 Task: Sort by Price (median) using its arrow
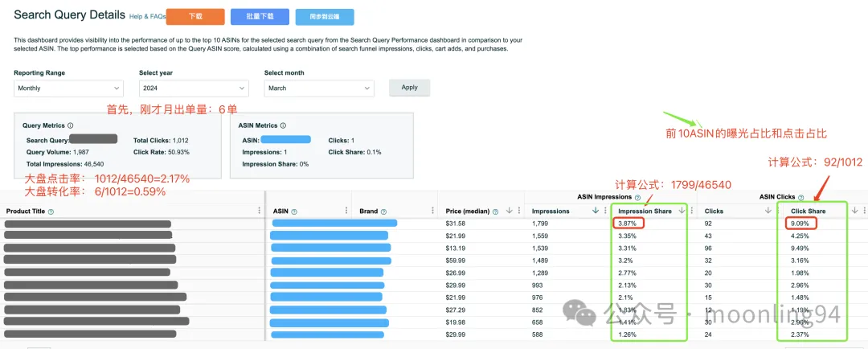click(x=509, y=211)
